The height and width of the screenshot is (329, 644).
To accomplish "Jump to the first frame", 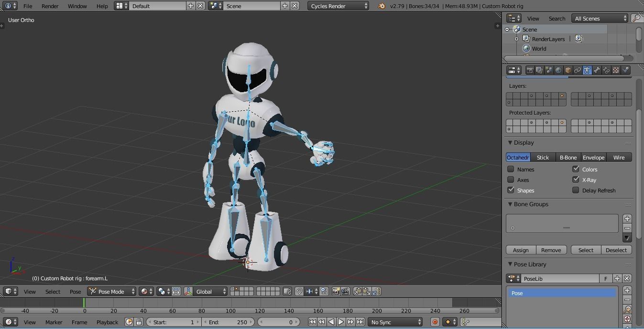I will coord(312,322).
